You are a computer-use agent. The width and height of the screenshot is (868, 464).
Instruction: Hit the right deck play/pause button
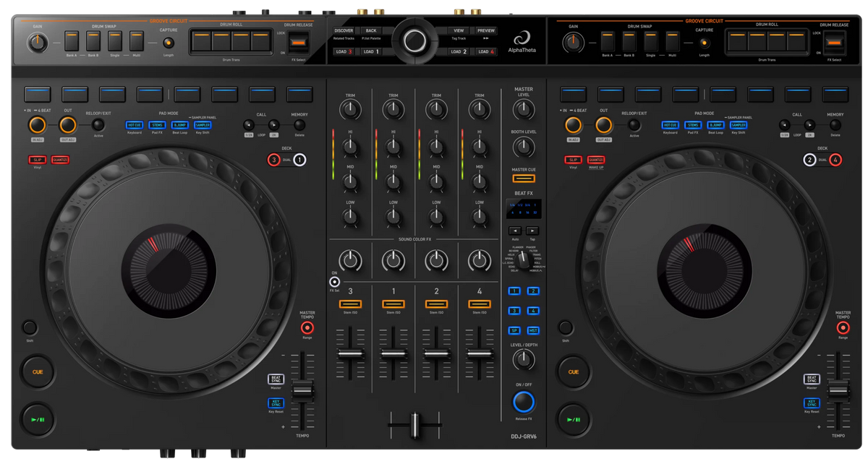coord(574,419)
